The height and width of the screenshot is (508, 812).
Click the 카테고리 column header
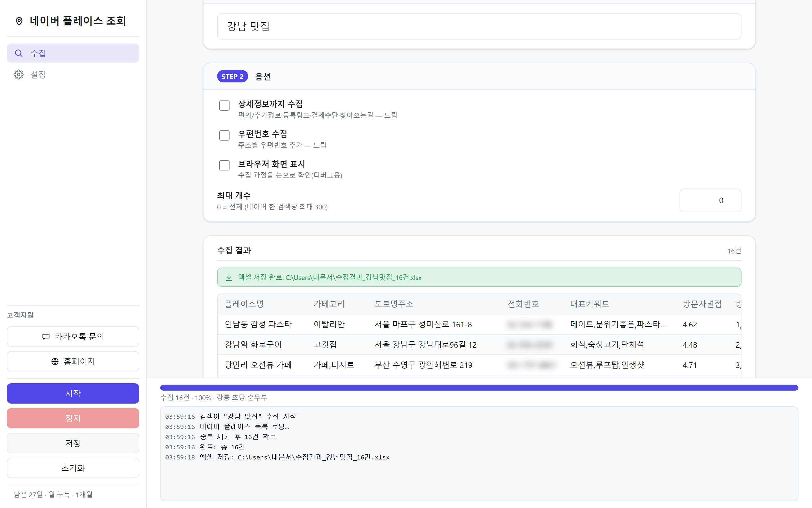point(329,304)
